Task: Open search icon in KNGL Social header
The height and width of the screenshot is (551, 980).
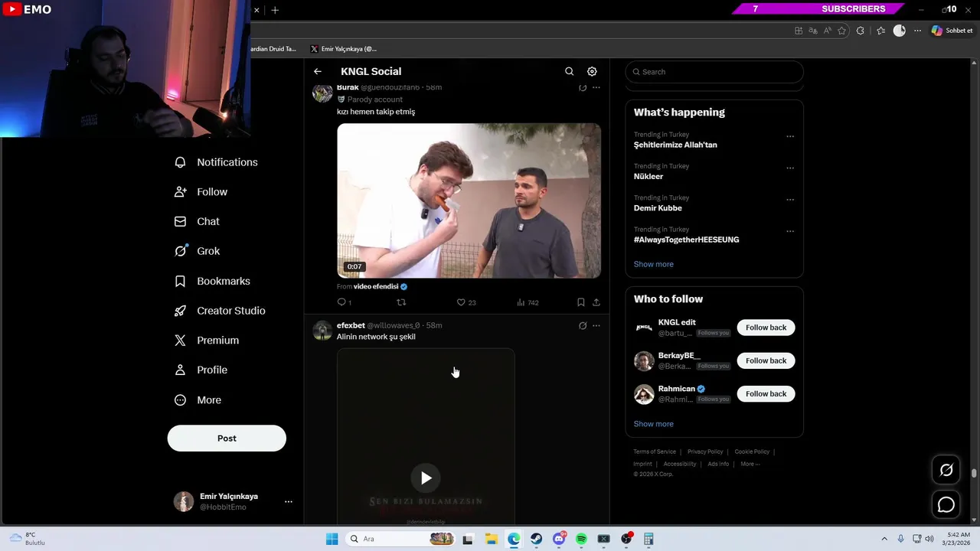Action: (569, 71)
